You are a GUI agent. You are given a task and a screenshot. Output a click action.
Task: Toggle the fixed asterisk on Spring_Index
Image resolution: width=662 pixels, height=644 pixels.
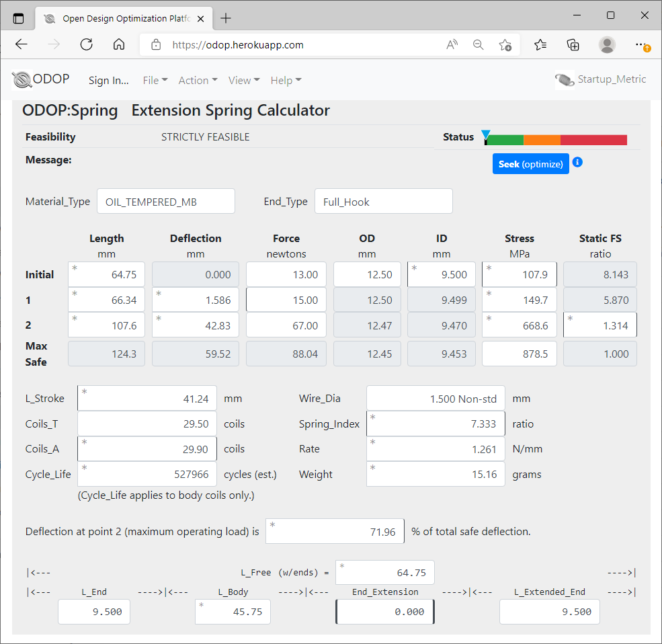click(371, 417)
